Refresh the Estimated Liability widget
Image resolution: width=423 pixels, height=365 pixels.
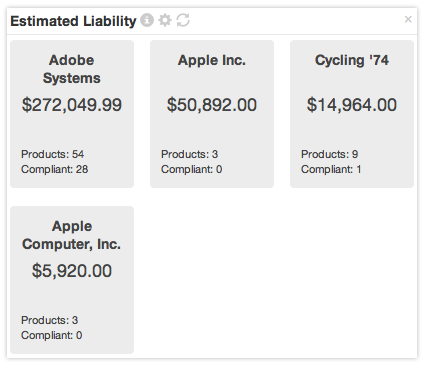[x=183, y=20]
